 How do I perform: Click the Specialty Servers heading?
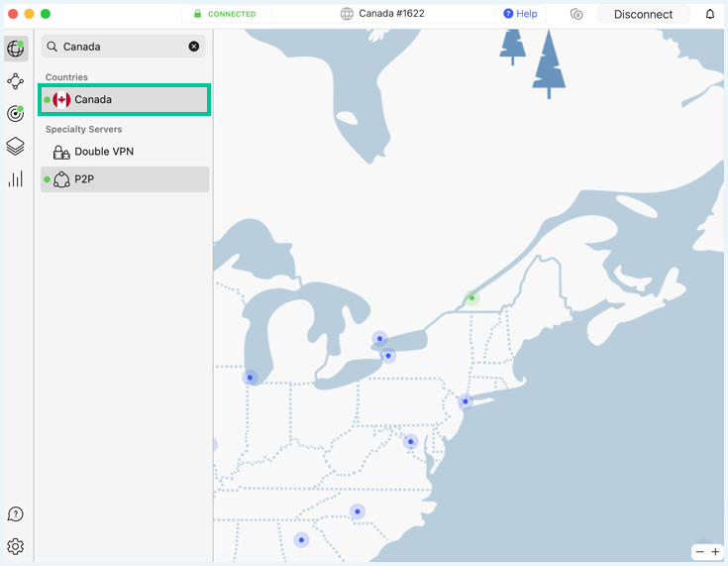(83, 129)
